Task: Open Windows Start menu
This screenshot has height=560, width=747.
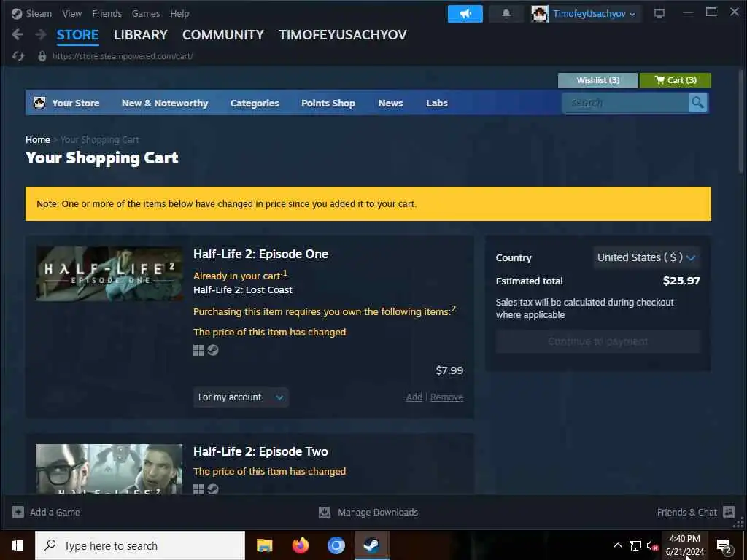Action: (x=18, y=545)
